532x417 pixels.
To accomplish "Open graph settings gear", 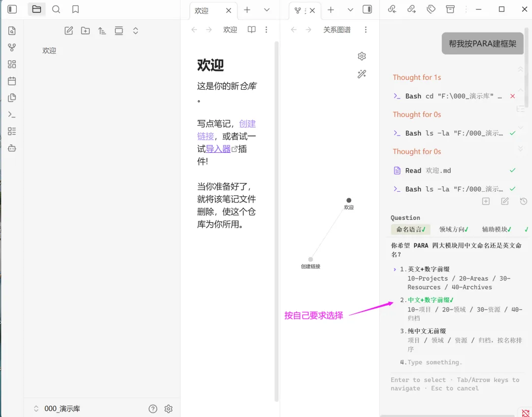I will click(x=362, y=56).
